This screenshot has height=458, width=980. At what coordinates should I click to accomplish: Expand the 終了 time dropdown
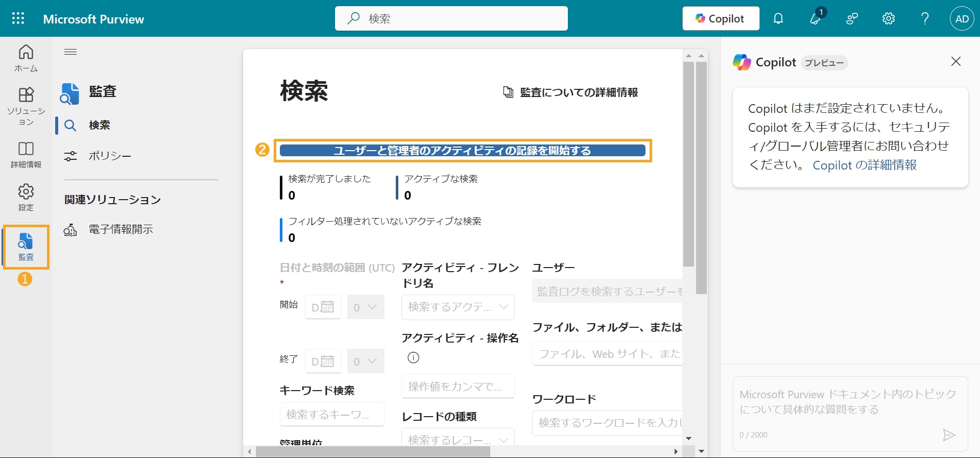366,361
